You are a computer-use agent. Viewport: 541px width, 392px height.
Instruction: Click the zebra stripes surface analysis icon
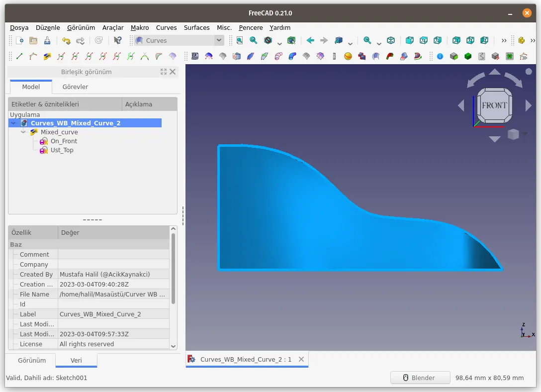point(195,56)
